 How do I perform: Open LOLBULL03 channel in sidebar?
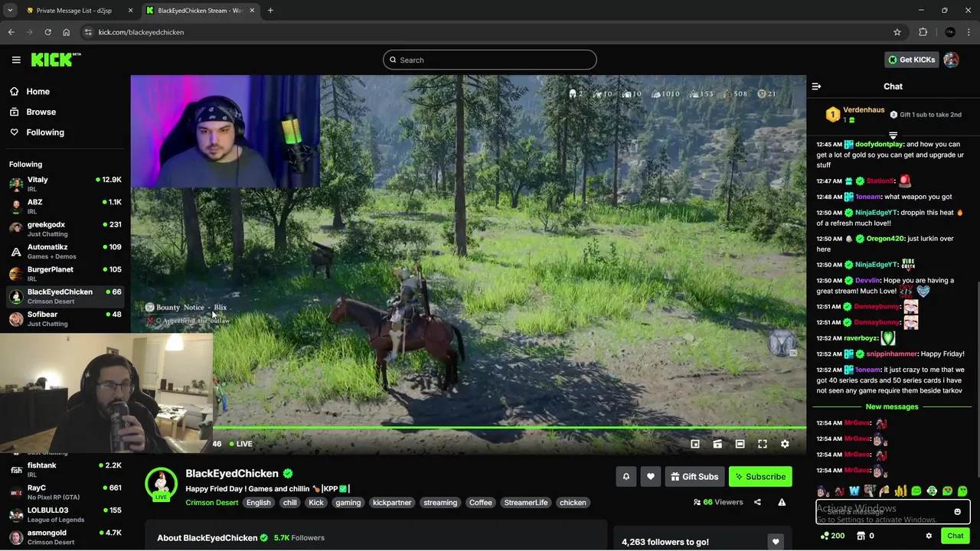65,514
